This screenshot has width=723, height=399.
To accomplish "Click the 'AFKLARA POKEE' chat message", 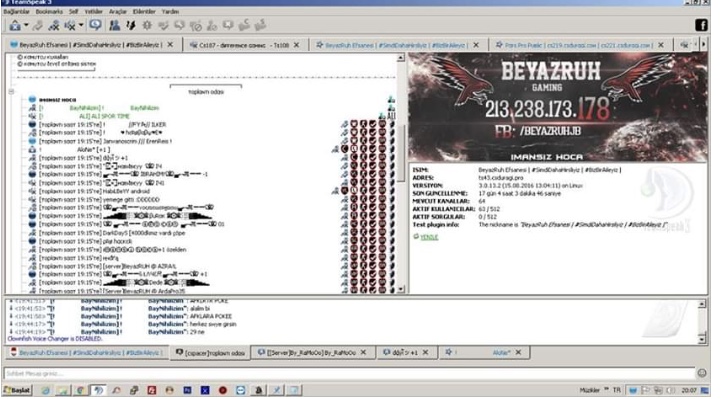I will pos(210,316).
